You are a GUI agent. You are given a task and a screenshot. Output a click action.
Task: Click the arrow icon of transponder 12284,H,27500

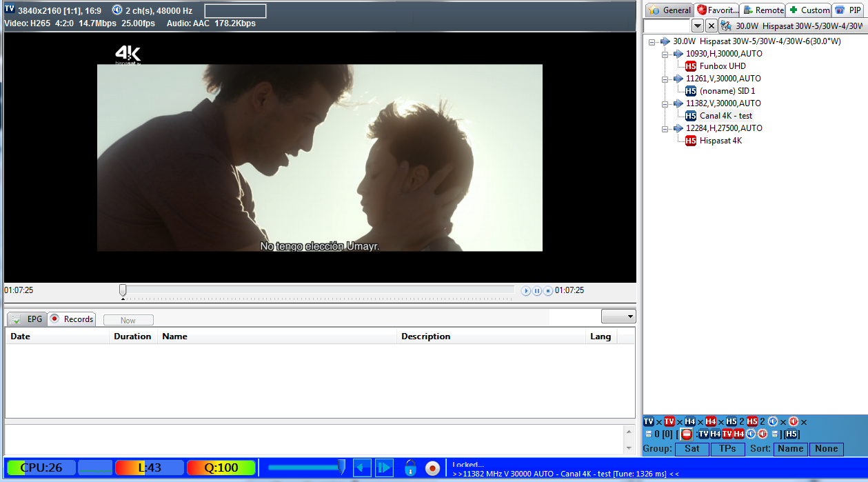[678, 128]
